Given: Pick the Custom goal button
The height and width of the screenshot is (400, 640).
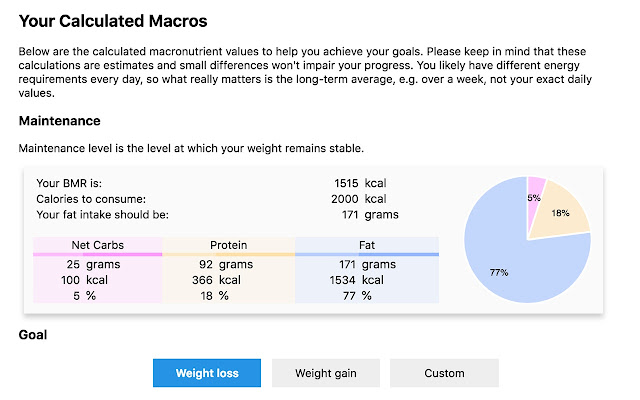Looking at the screenshot, I should pos(444,373).
